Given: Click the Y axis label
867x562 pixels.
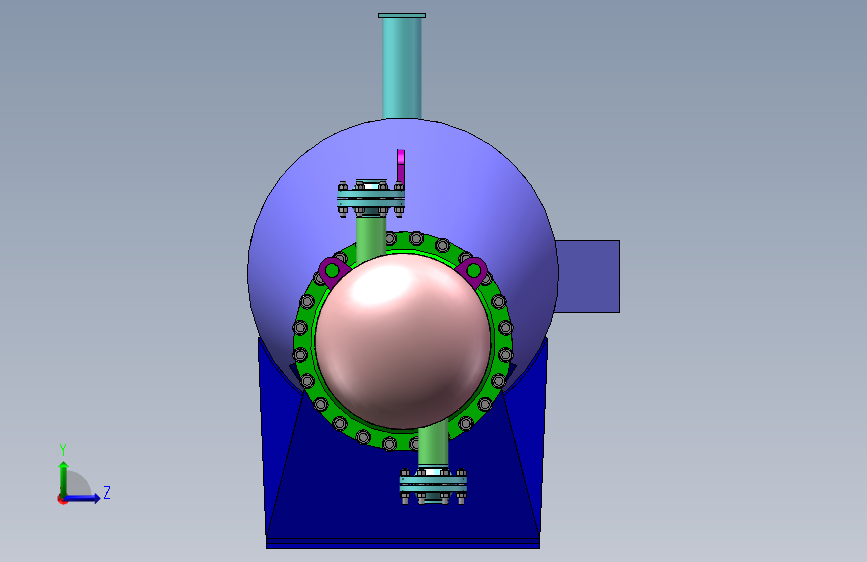Looking at the screenshot, I should coord(63,450).
